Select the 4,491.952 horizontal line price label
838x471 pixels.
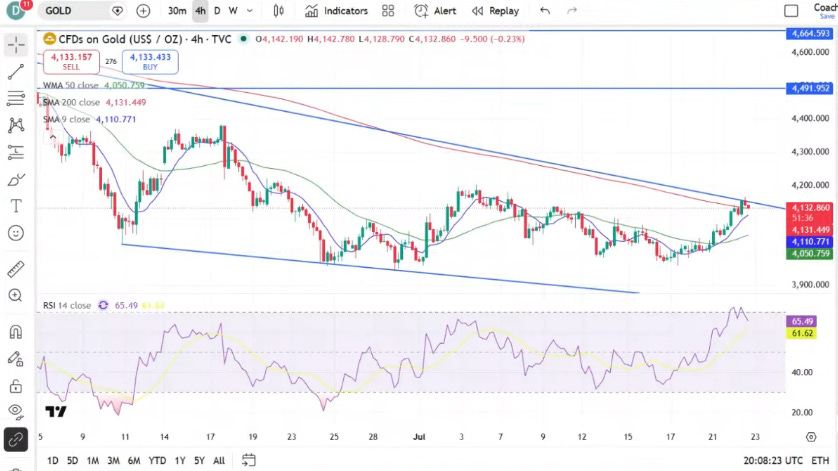[x=810, y=88]
